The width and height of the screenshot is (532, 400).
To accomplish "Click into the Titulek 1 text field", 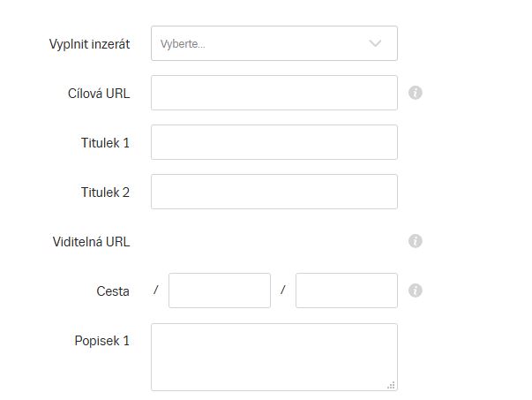I will point(274,142).
